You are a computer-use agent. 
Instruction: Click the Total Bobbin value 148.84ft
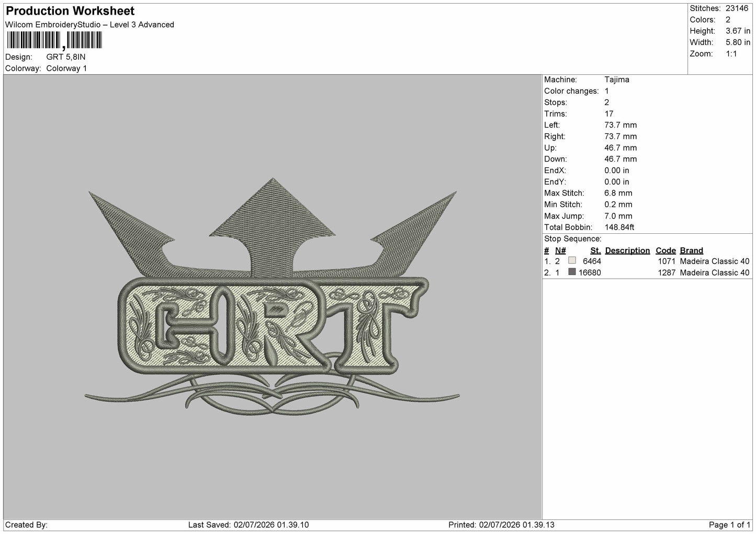(x=619, y=228)
